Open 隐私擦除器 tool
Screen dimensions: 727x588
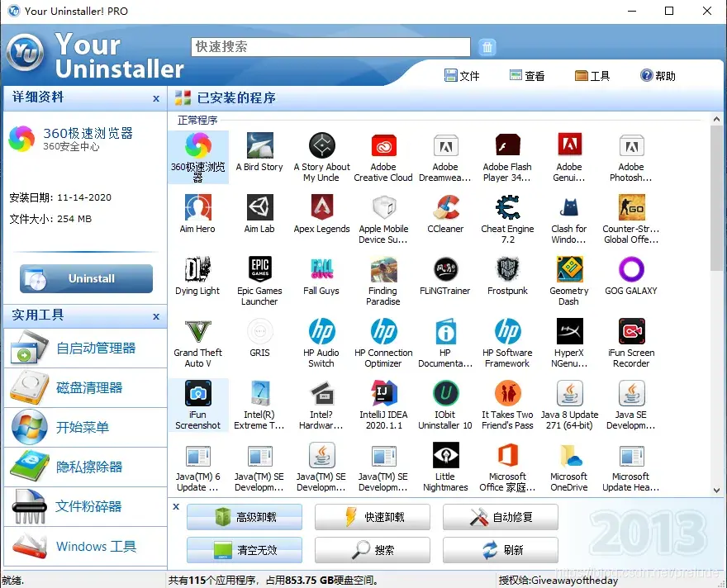pyautogui.click(x=85, y=467)
